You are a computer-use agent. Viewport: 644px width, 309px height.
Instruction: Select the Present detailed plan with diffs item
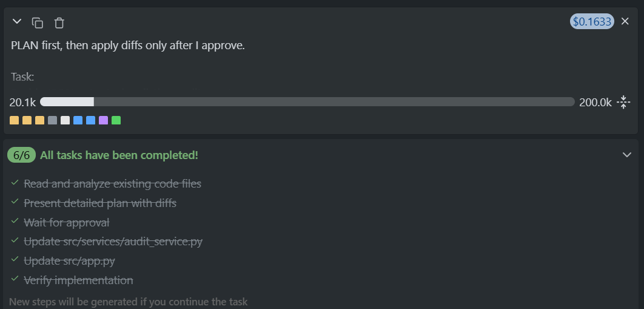tap(100, 203)
